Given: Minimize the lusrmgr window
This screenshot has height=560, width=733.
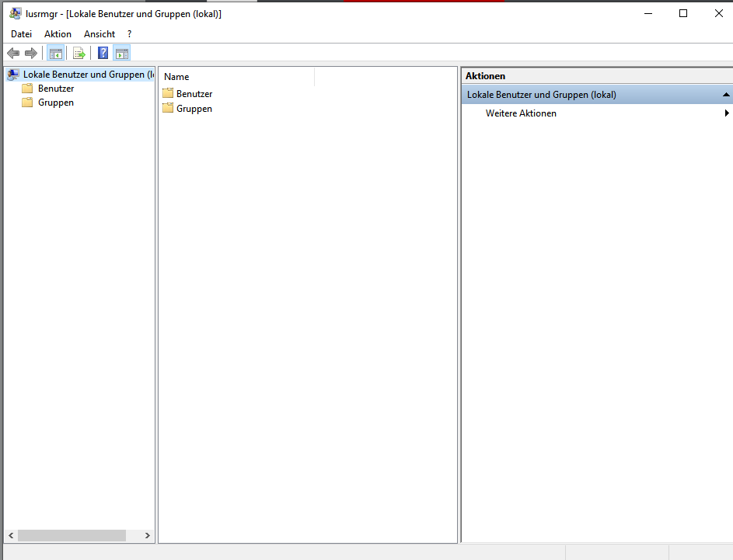Looking at the screenshot, I should (648, 13).
